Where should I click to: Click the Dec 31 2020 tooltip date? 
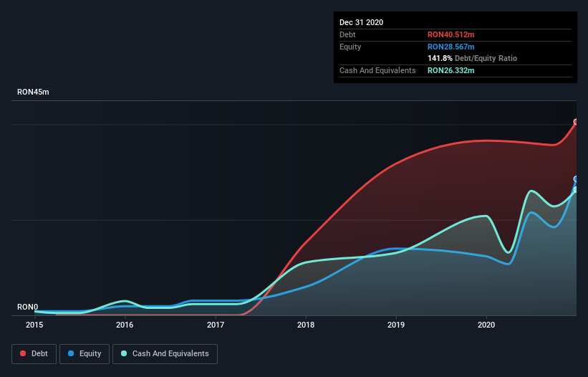(x=362, y=22)
